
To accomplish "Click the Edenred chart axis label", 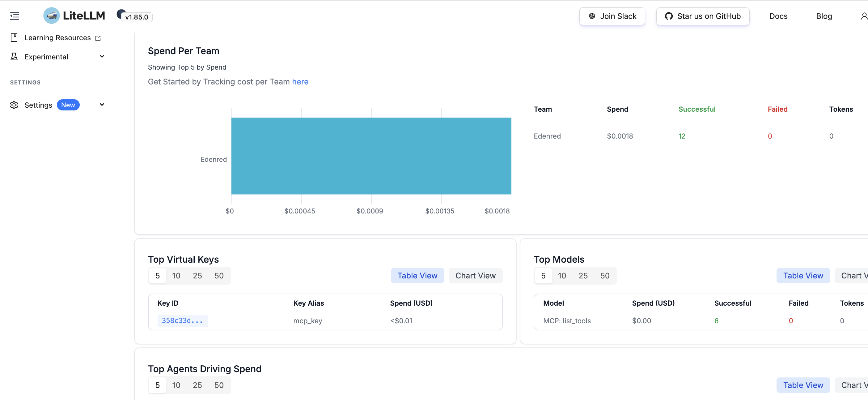I will pyautogui.click(x=214, y=159).
